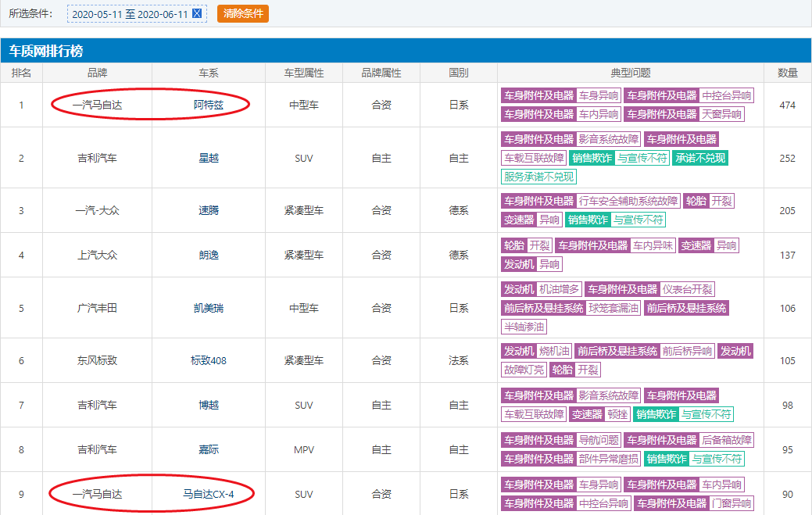Remove the date range filter with X icon
812x515 pixels.
tap(197, 13)
